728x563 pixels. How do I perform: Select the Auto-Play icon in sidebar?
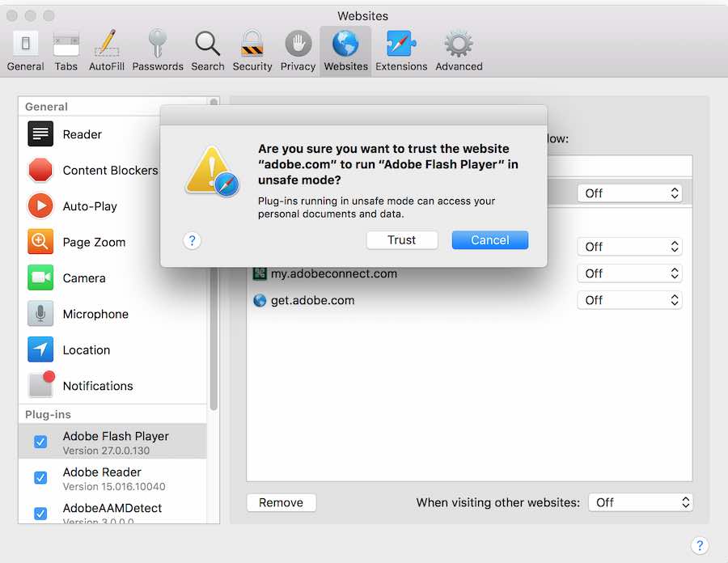pos(40,206)
